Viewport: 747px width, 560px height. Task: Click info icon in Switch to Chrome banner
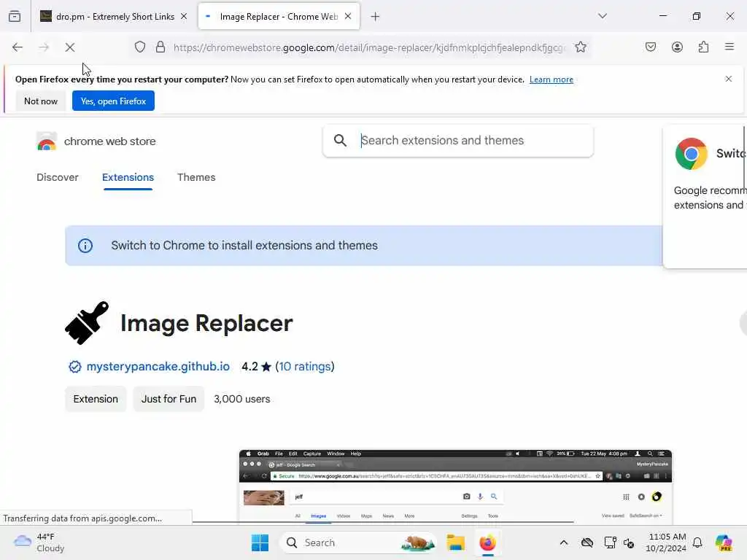(85, 246)
